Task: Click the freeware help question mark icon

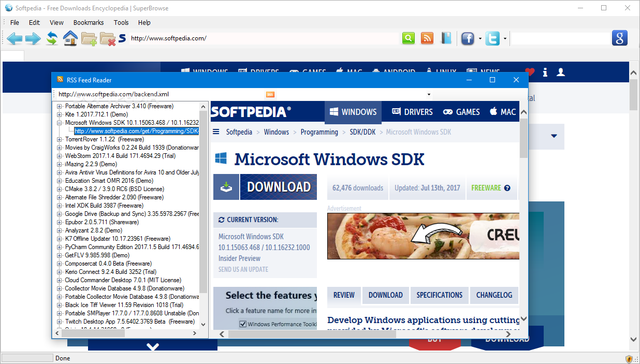Action: point(507,188)
